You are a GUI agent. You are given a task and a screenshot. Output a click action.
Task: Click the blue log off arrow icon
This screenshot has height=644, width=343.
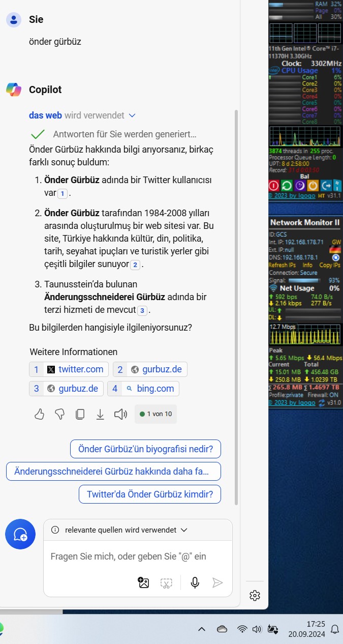[326, 186]
